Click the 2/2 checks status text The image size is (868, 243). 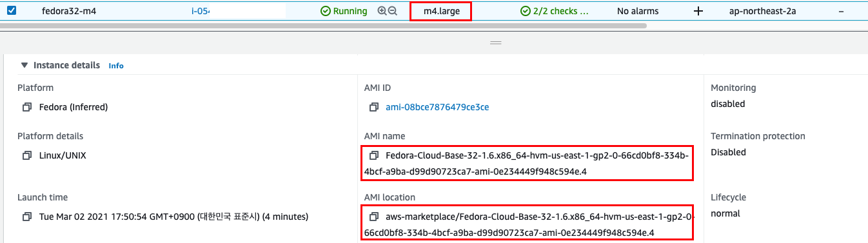point(561,11)
